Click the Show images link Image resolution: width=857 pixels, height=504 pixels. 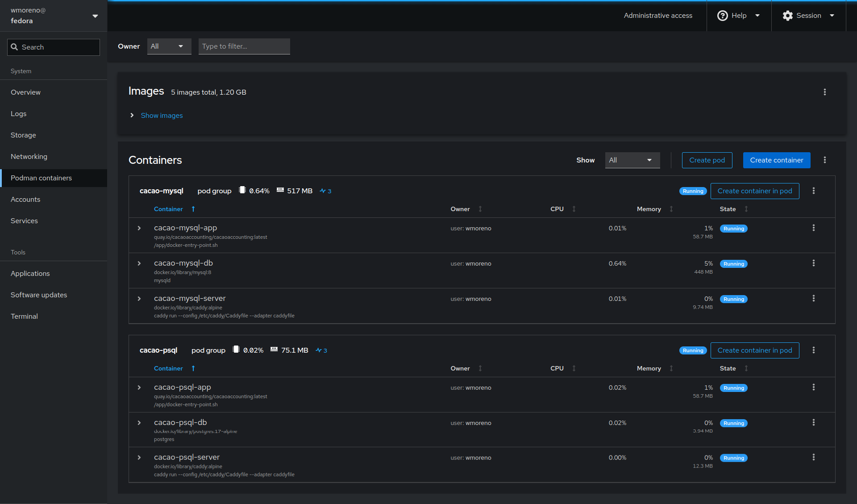(x=162, y=115)
